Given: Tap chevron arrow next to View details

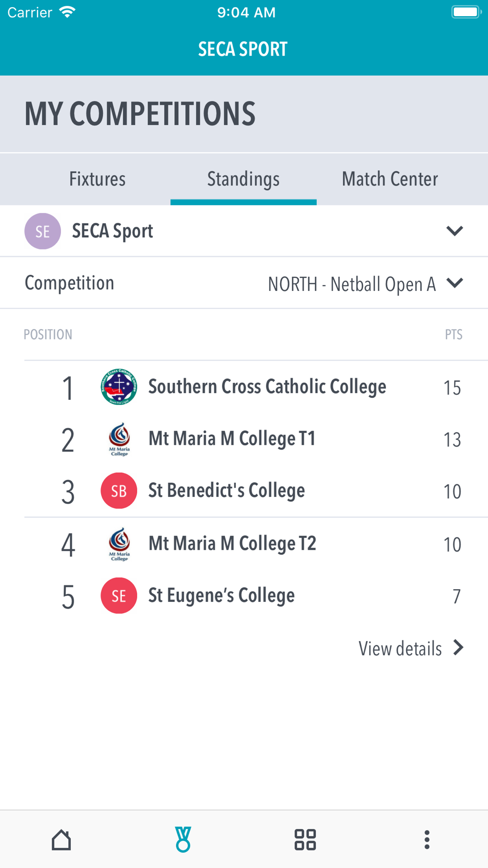Looking at the screenshot, I should pos(458,648).
